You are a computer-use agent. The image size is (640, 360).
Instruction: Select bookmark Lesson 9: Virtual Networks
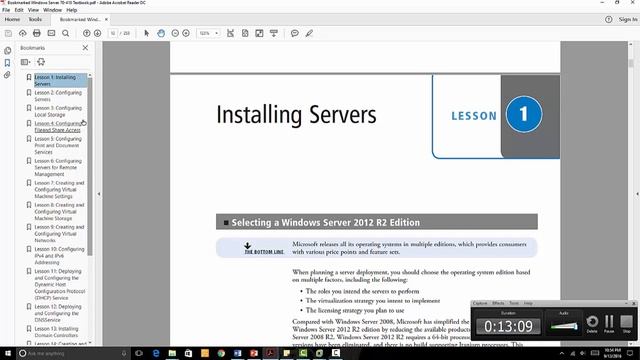pyautogui.click(x=59, y=233)
